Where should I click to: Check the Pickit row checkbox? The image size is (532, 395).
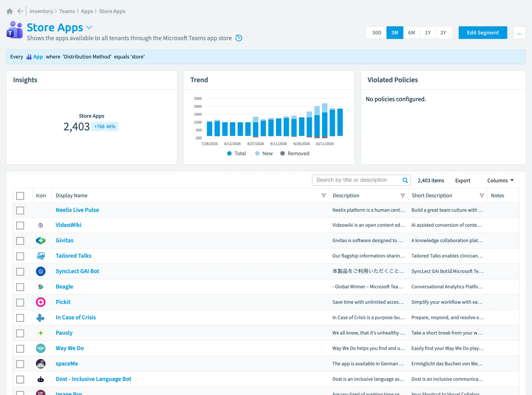coord(20,302)
